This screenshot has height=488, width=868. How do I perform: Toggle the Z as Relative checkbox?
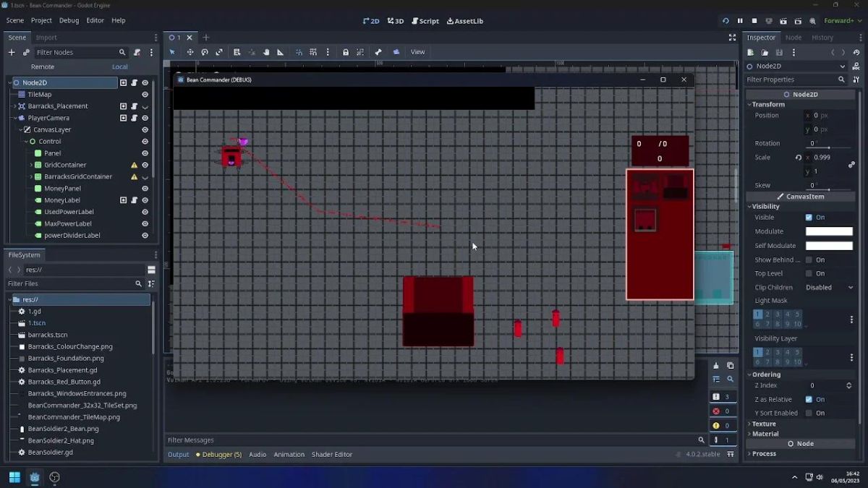(x=809, y=399)
